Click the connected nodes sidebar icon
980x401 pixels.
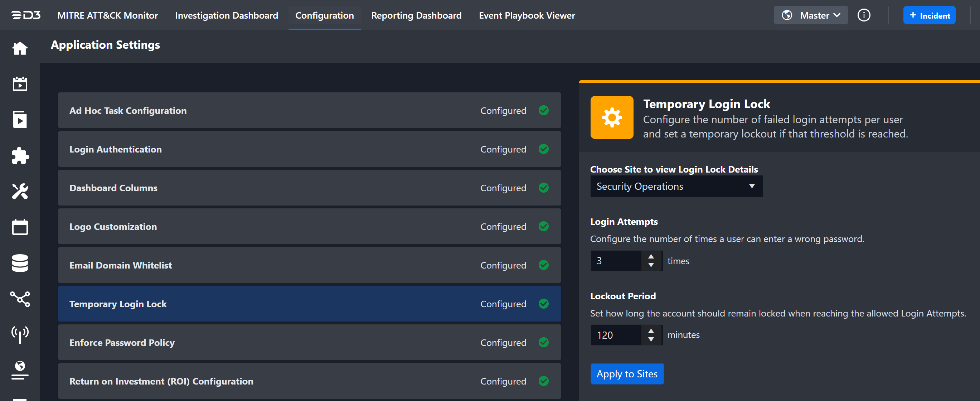[20, 299]
